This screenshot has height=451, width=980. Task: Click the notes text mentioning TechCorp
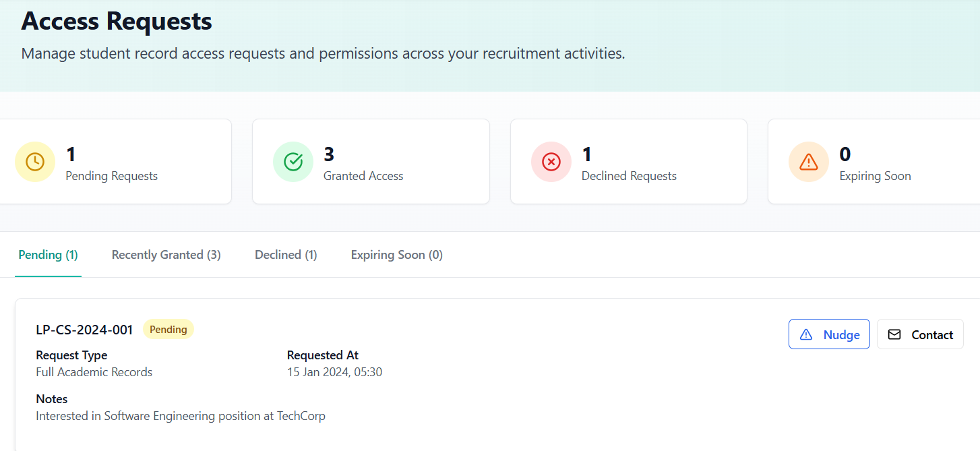click(180, 416)
